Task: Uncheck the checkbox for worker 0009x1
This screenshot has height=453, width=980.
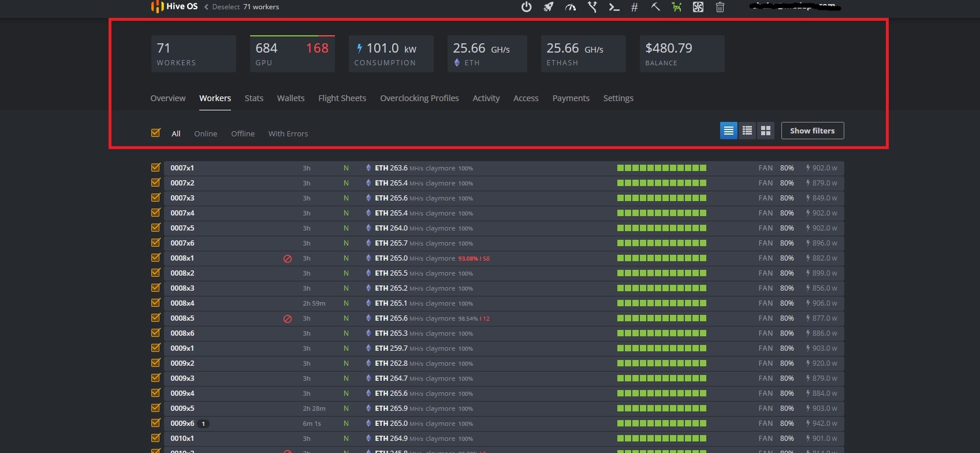Action: coord(155,348)
